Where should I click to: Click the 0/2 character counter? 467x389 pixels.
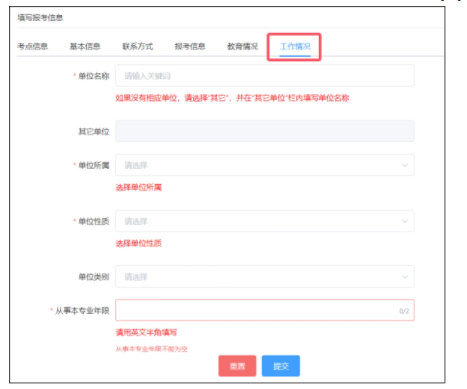[x=404, y=311]
